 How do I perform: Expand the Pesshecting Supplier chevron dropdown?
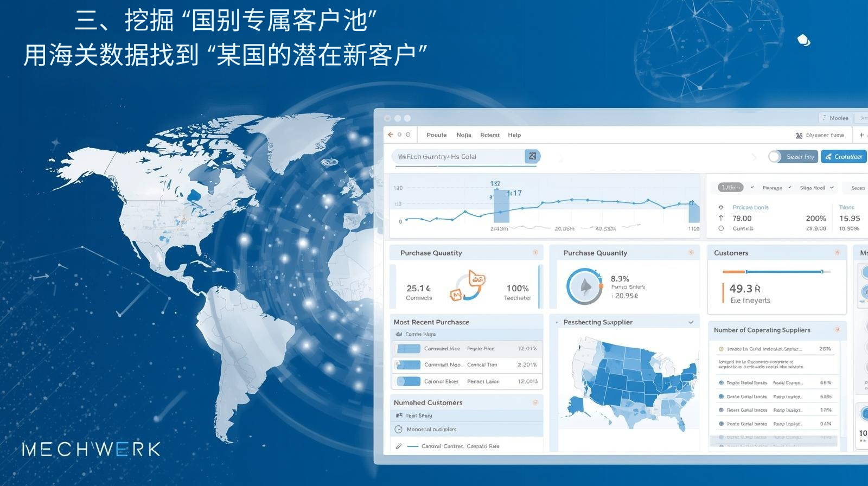(x=691, y=322)
